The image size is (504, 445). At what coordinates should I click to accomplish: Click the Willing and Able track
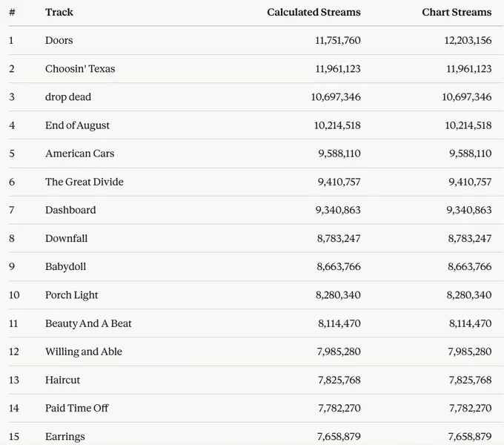84,352
